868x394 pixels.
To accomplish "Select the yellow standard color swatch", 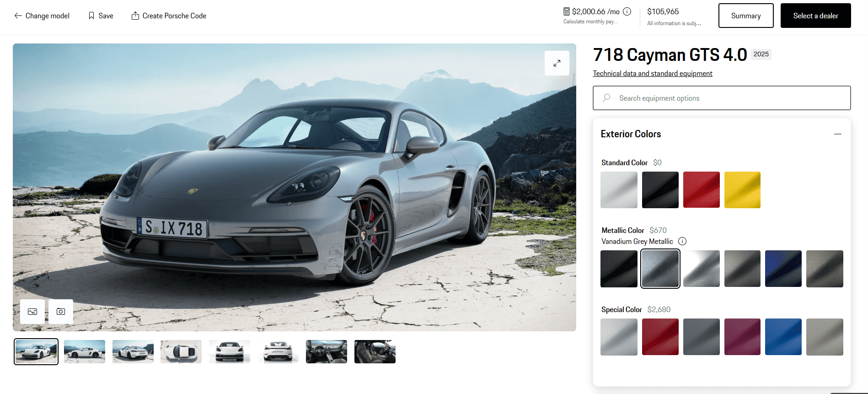I will tap(742, 190).
